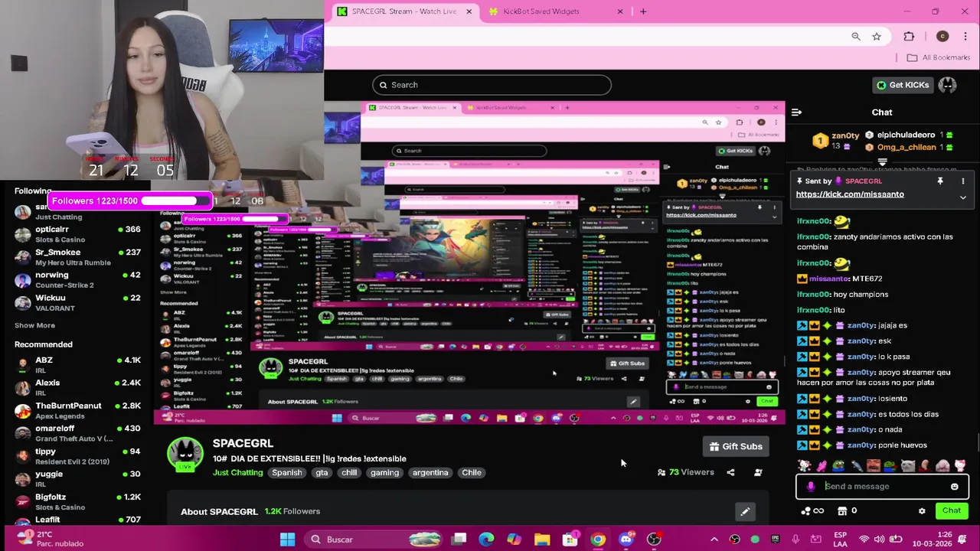The width and height of the screenshot is (980, 551).
Task: Open norwing channel in sidebar
Action: 77,280
